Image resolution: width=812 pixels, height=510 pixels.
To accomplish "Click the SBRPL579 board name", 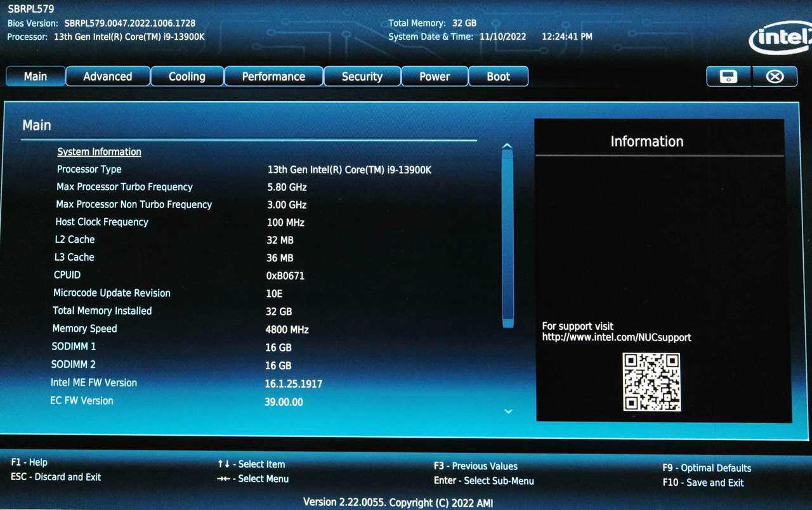I will (x=31, y=9).
